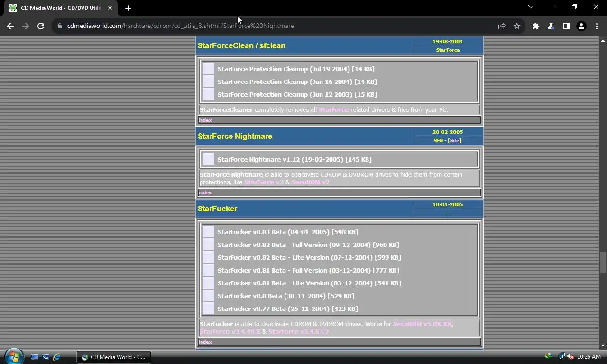Download icon for v0.82 Beta Full Version
Image resolution: width=607 pixels, height=364 pixels.
click(209, 245)
